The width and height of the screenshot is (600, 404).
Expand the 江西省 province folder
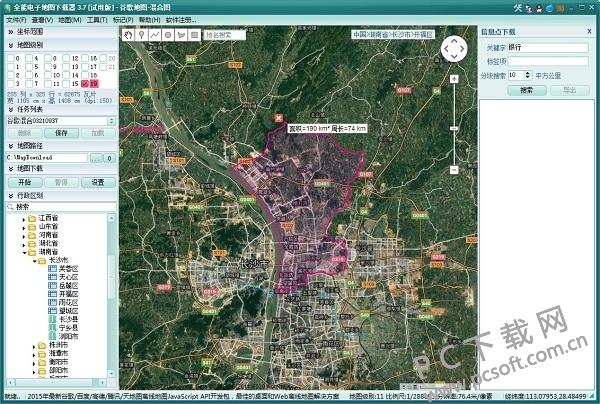point(24,219)
